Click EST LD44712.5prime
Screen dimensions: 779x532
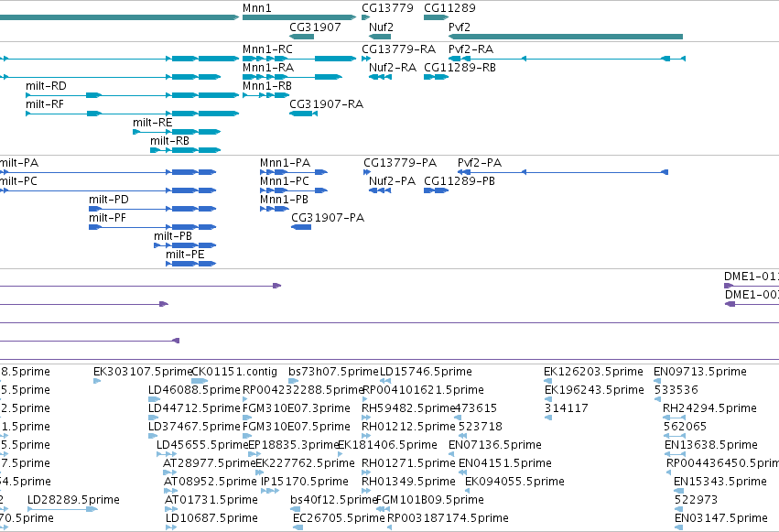pos(194,408)
